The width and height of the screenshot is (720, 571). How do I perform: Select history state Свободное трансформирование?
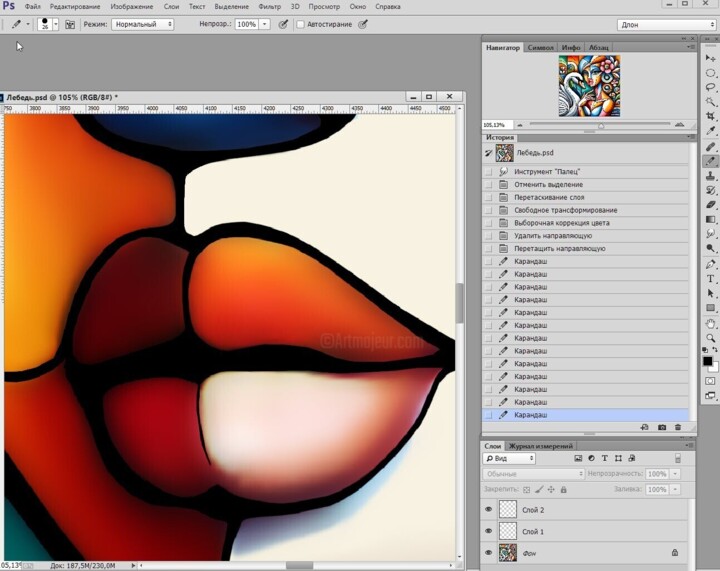pos(585,210)
